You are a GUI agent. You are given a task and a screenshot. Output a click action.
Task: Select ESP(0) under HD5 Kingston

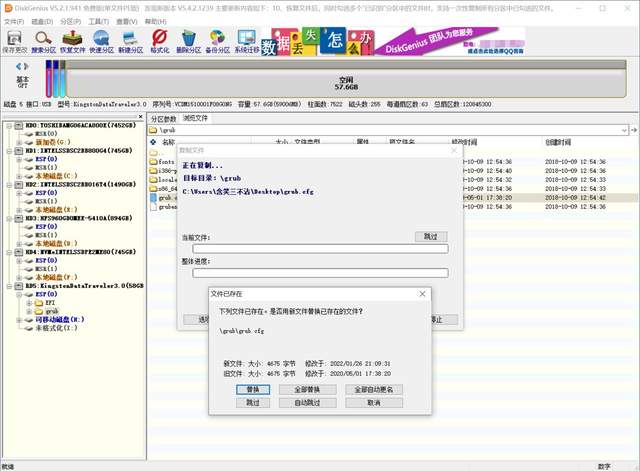[46, 294]
